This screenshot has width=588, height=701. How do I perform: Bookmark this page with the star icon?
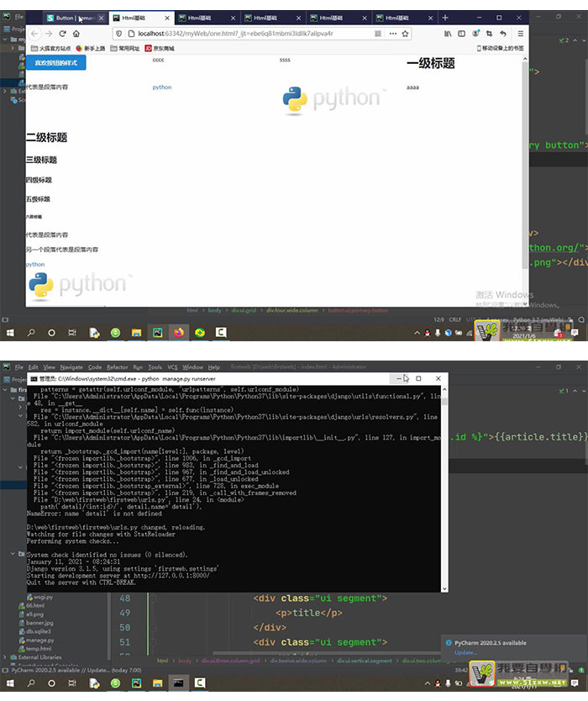pos(405,34)
